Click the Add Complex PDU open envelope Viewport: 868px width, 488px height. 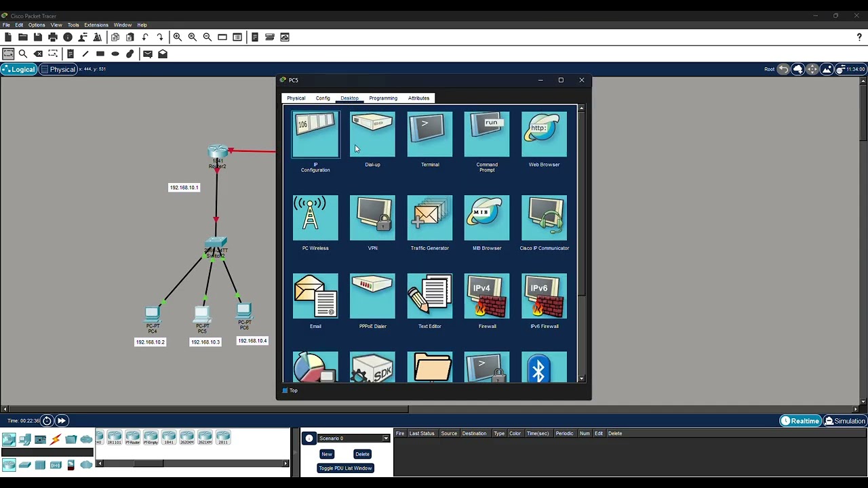coord(163,54)
